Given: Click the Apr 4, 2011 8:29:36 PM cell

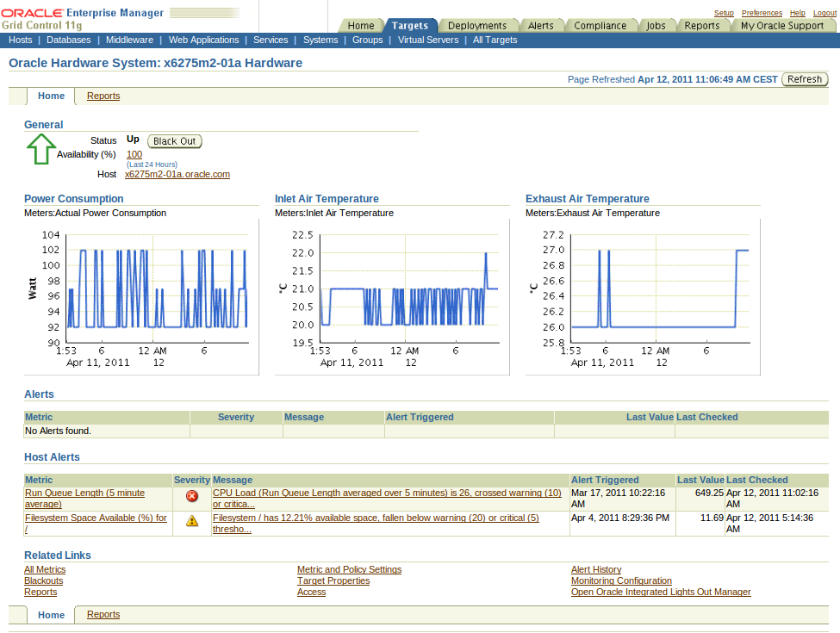Looking at the screenshot, I should [x=623, y=524].
